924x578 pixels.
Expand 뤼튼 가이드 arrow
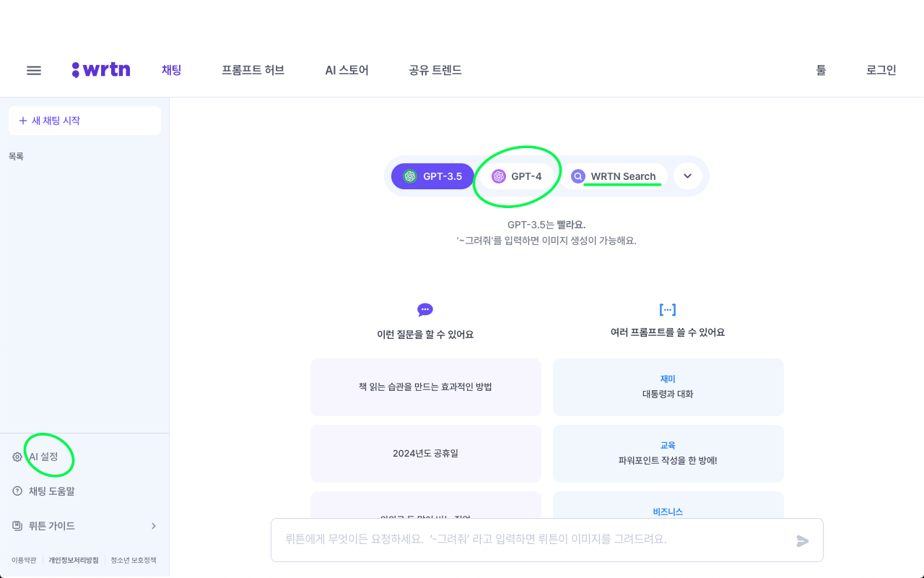[x=153, y=526]
